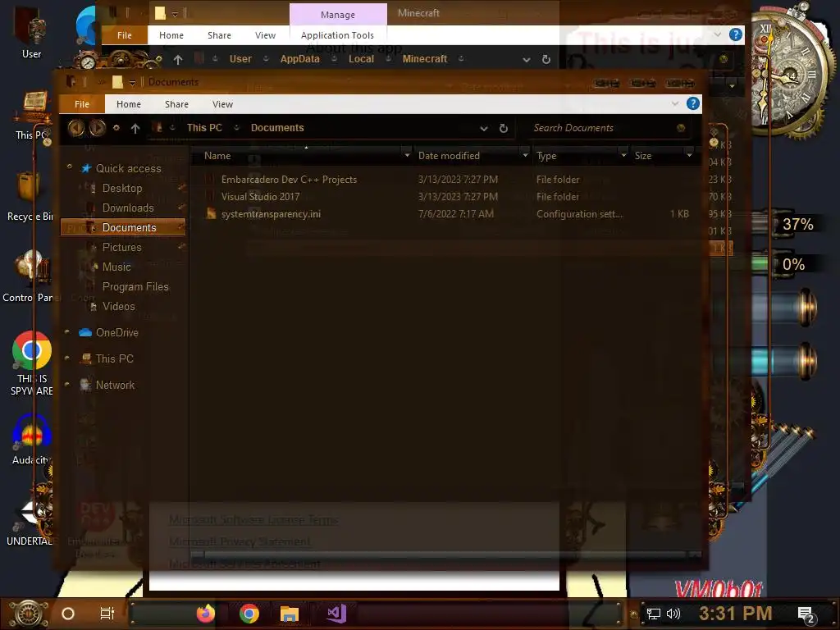This screenshot has height=630, width=840.
Task: Open Task View on the taskbar
Action: (107, 613)
